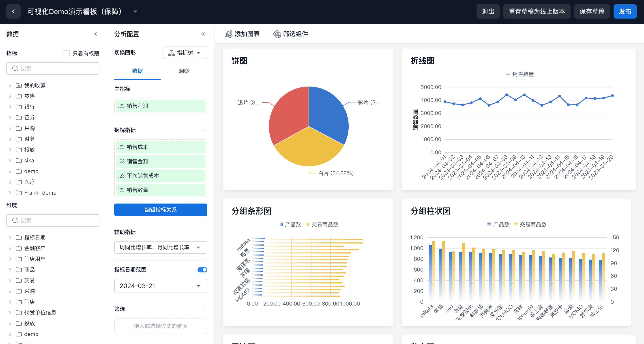Check the 只看有权限 checkbox

point(67,53)
